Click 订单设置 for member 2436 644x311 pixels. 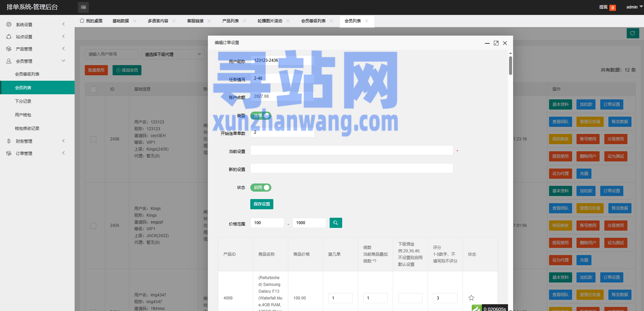click(612, 104)
